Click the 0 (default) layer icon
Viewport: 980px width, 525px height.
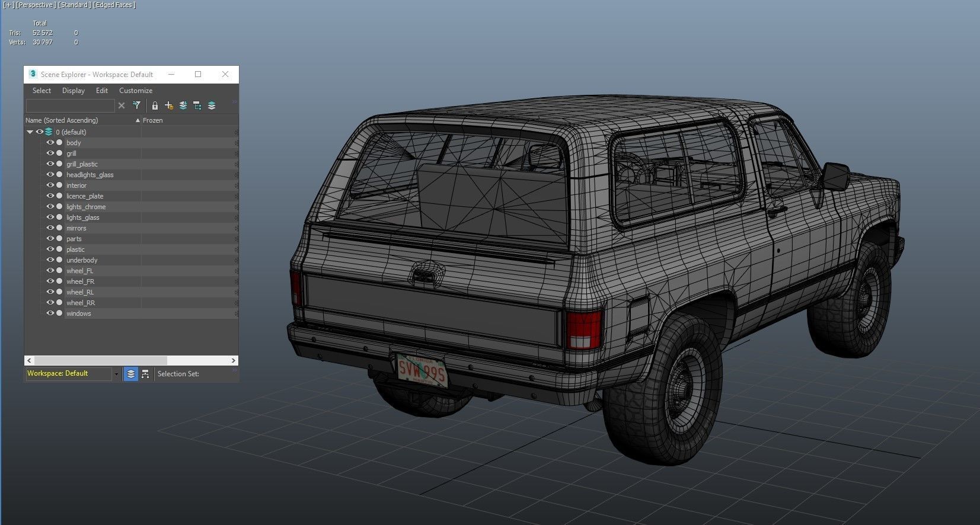point(49,132)
